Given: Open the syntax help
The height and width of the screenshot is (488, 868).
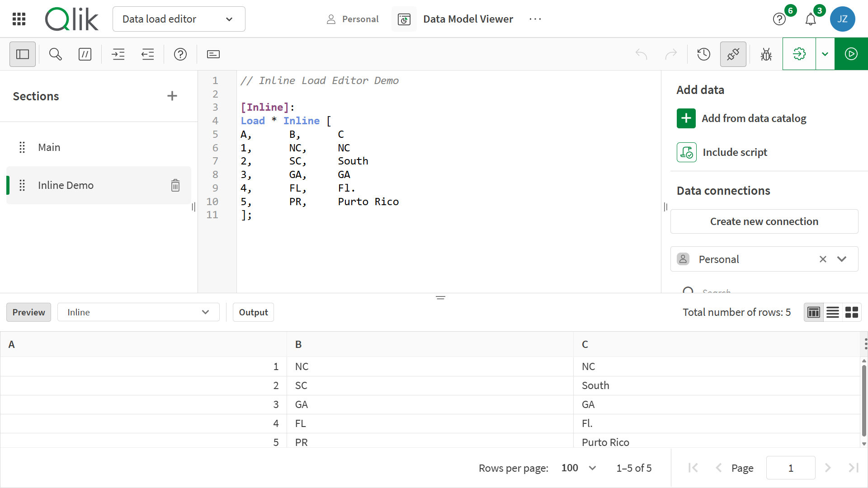Looking at the screenshot, I should tap(180, 54).
